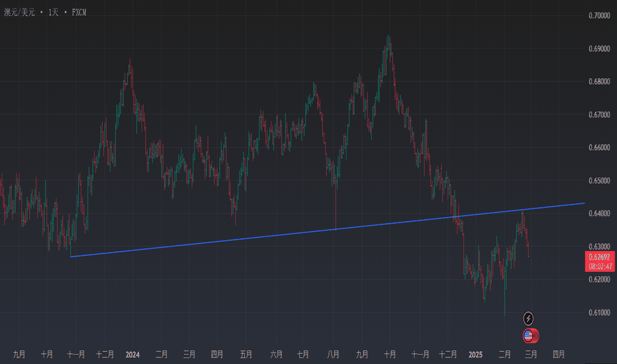The image size is (617, 364).
Task: Click the 五月 label on time axis
Action: pos(246,354)
